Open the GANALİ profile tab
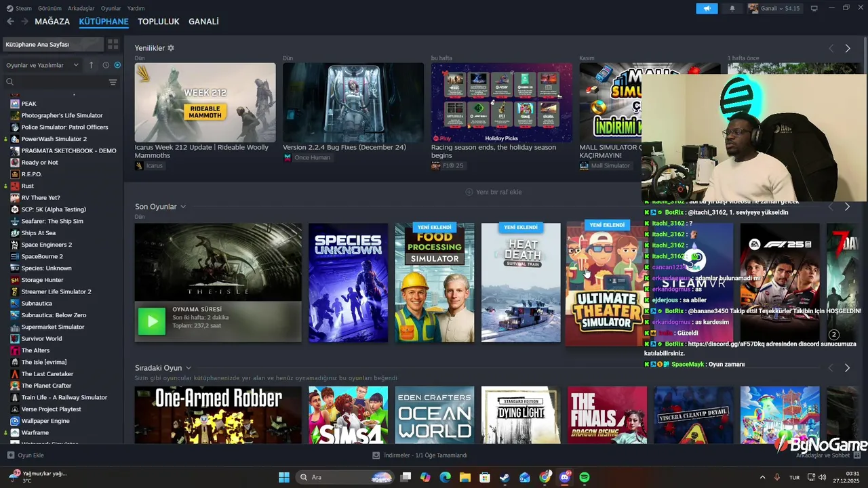The height and width of the screenshot is (488, 868). click(x=203, y=21)
